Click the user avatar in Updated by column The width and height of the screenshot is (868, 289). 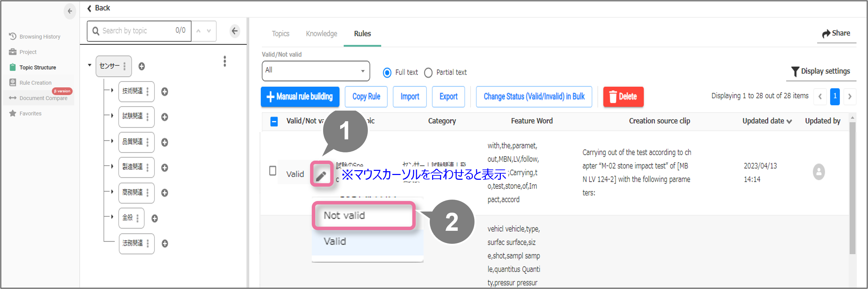click(x=818, y=172)
